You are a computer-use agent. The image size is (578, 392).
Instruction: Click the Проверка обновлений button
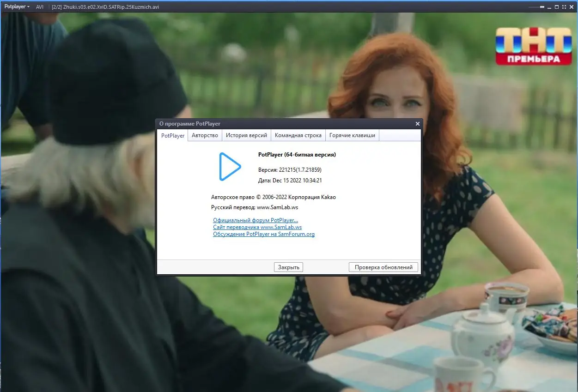(383, 267)
